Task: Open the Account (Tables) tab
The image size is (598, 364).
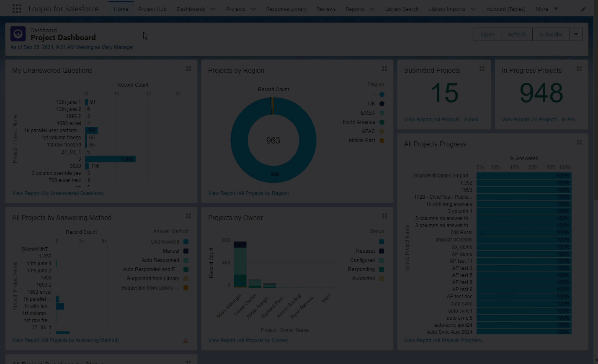Action: 506,9
